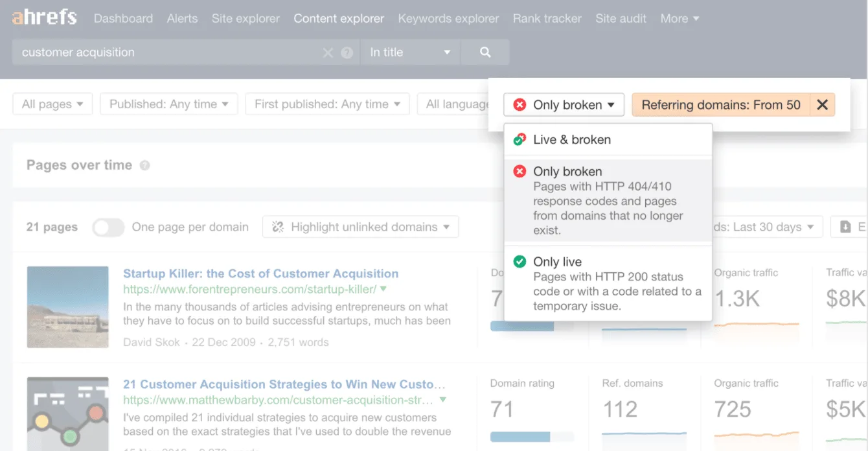Image resolution: width=868 pixels, height=451 pixels.
Task: Open Keywords explorer in the navigation
Action: (x=448, y=19)
